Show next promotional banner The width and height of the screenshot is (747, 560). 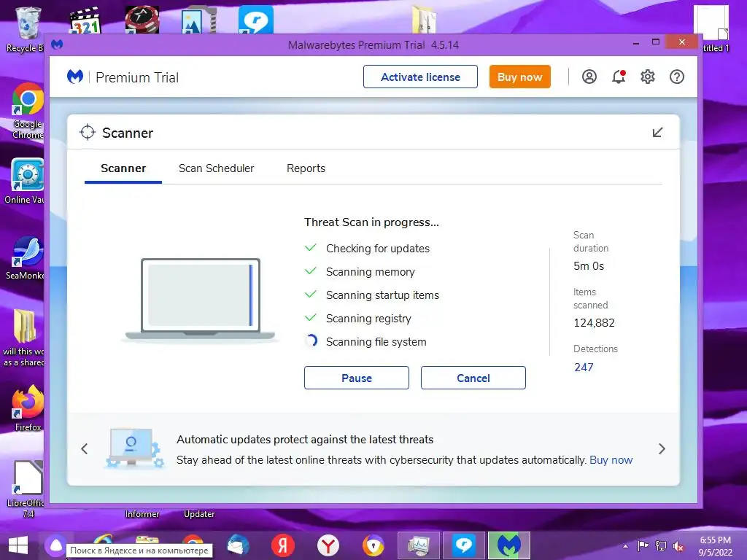tap(662, 448)
